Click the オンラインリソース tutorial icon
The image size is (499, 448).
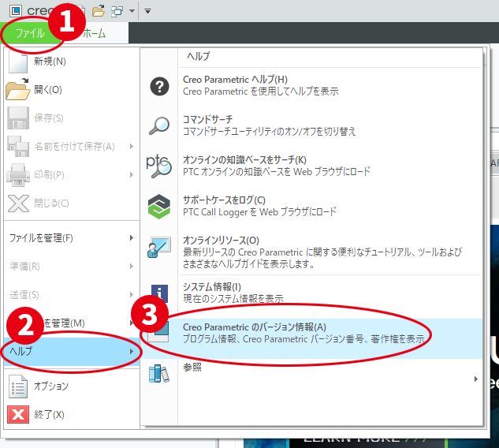(x=159, y=247)
